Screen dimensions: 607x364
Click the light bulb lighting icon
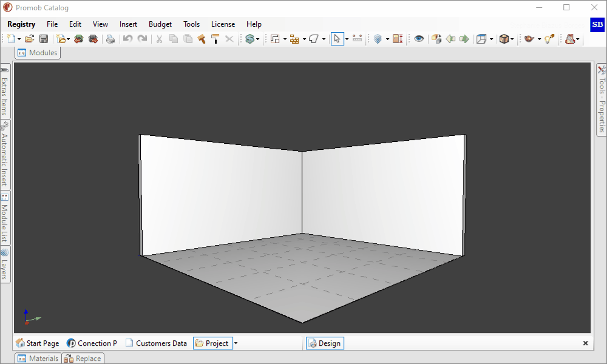click(x=549, y=39)
